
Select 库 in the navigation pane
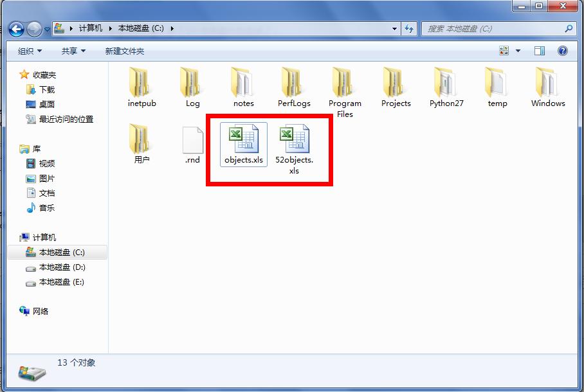tap(37, 149)
